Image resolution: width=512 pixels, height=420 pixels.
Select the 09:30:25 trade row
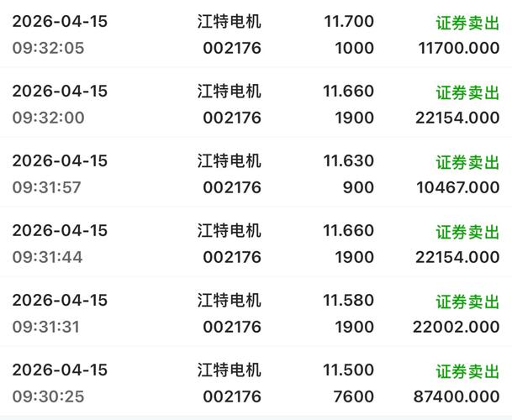(x=256, y=382)
